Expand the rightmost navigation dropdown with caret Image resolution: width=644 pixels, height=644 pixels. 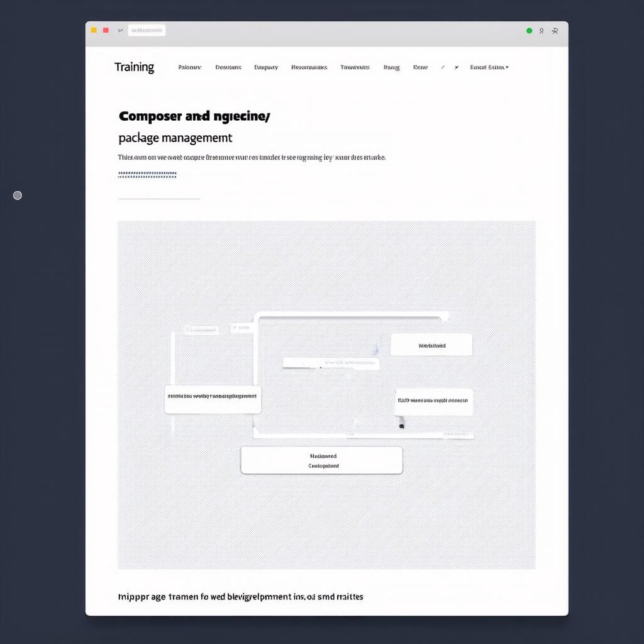point(489,67)
